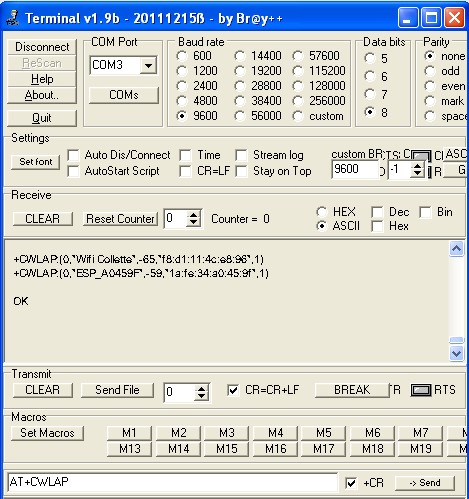The width and height of the screenshot is (469, 499).
Task: Click Send File button
Action: click(117, 390)
